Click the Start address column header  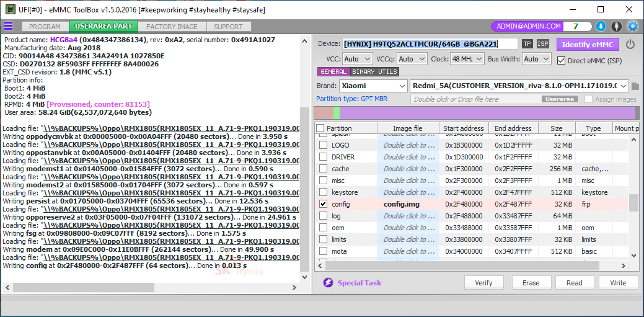click(x=464, y=128)
